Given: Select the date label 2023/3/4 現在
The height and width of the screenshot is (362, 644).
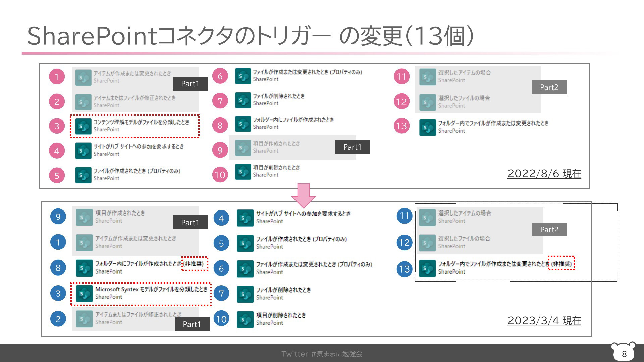Looking at the screenshot, I should tap(544, 321).
